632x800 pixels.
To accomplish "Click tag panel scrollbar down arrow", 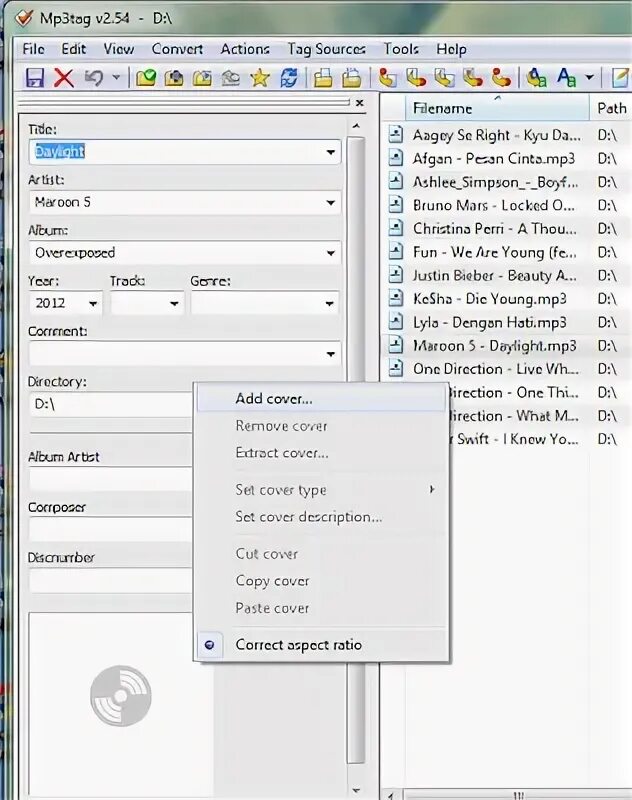I will 356,790.
